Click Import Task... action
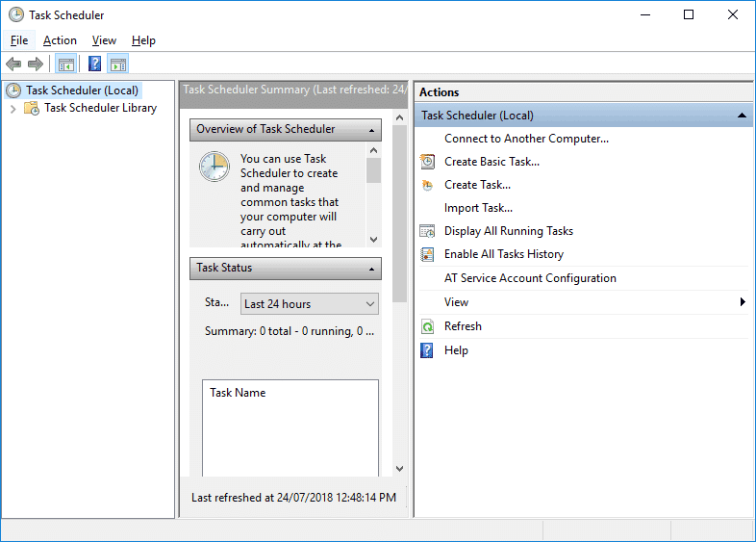The image size is (756, 542). [x=478, y=208]
